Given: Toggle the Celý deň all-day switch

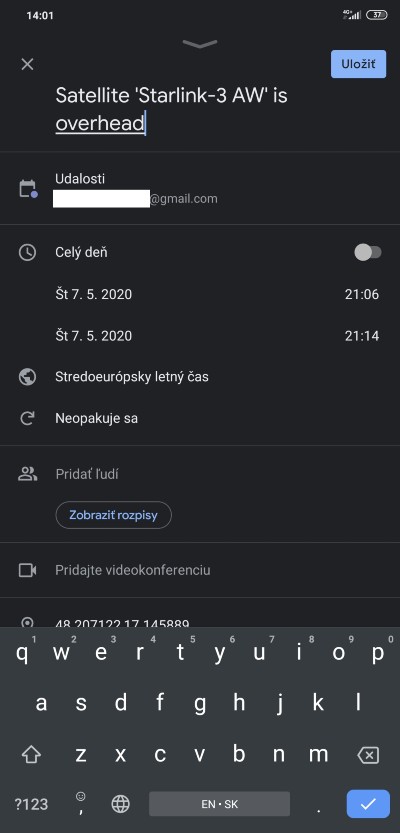Looking at the screenshot, I should [x=368, y=252].
